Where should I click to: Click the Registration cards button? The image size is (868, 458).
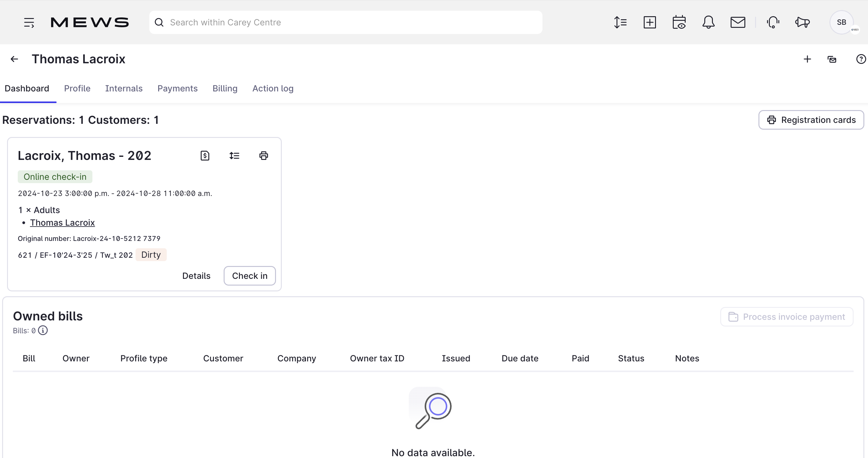click(811, 120)
